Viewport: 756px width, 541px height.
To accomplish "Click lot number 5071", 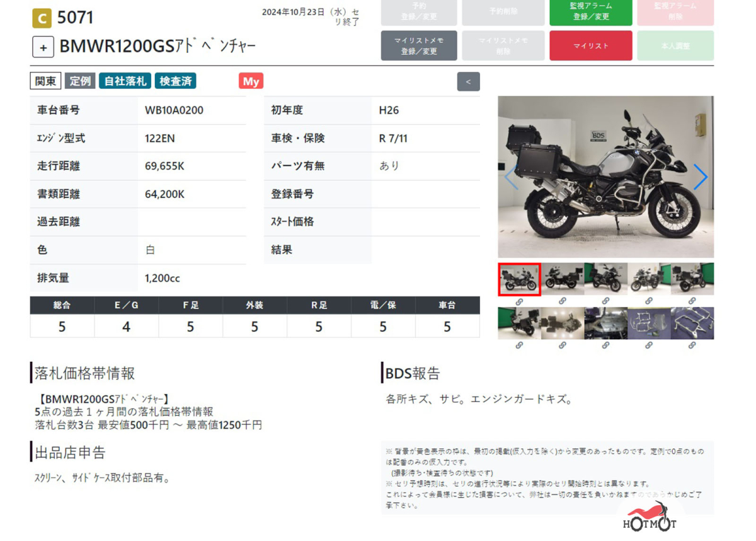I will pyautogui.click(x=75, y=18).
